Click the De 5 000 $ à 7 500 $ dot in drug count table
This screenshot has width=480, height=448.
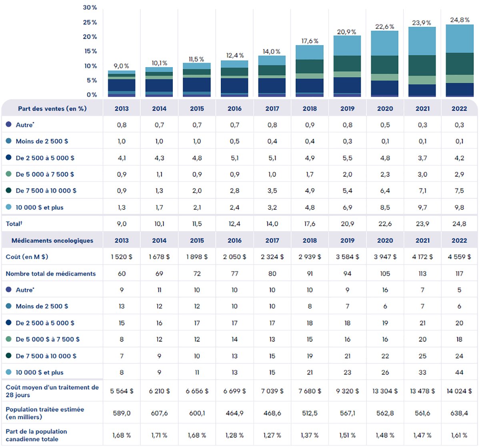click(9, 339)
